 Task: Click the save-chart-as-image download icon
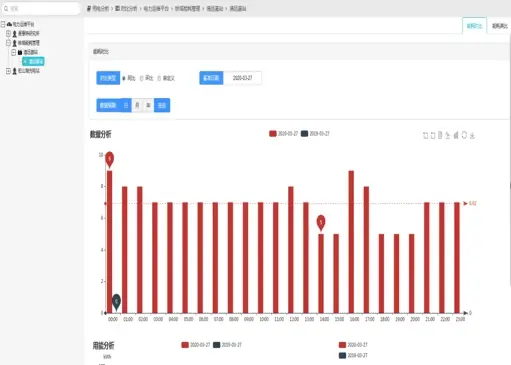(x=472, y=135)
